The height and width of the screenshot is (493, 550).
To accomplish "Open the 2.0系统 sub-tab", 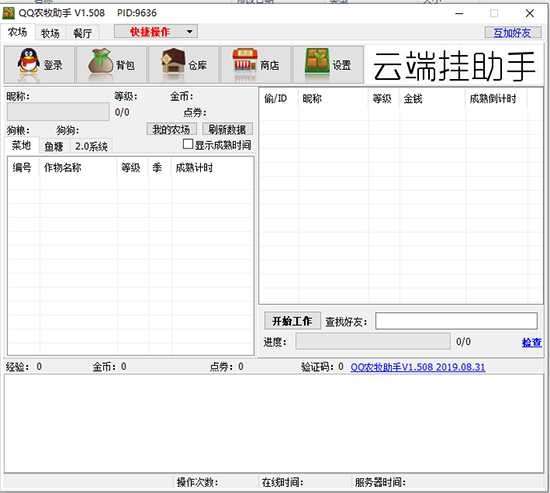I will [x=91, y=146].
